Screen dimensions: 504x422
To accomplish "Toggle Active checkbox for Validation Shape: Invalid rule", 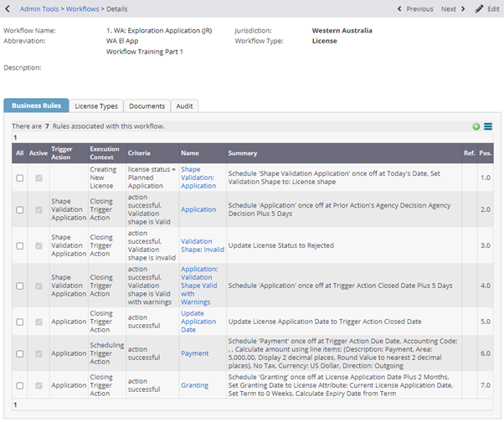I will click(x=39, y=245).
